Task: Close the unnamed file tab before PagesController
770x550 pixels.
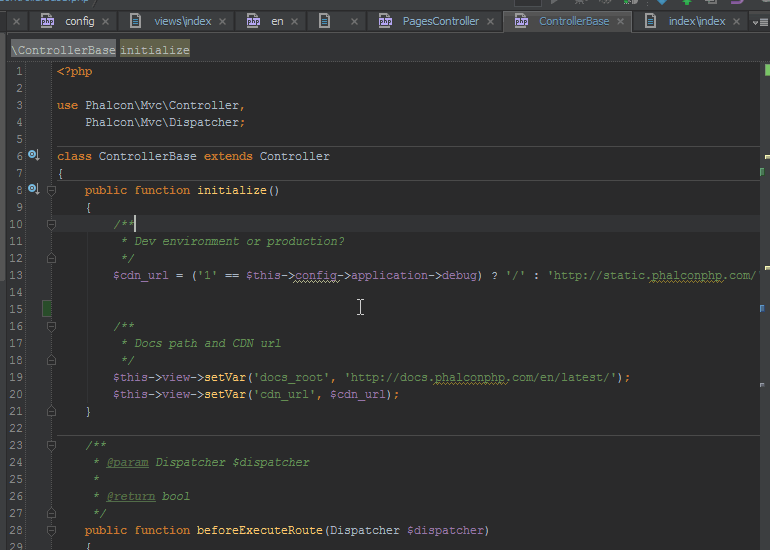Action: pyautogui.click(x=354, y=22)
